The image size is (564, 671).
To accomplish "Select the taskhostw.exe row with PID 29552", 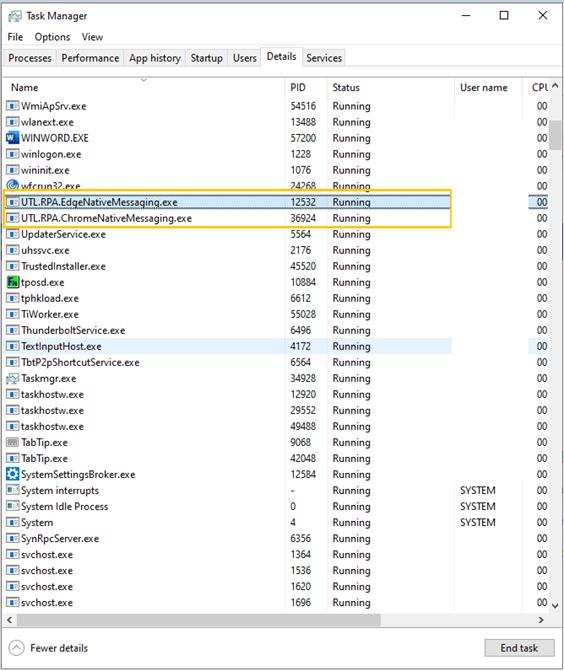I will pyautogui.click(x=276, y=410).
